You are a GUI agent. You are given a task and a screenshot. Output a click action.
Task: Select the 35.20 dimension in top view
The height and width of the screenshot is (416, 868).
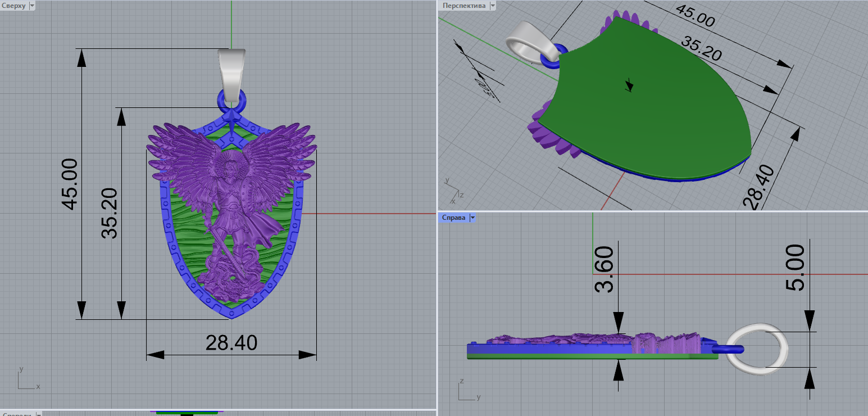pos(111,214)
